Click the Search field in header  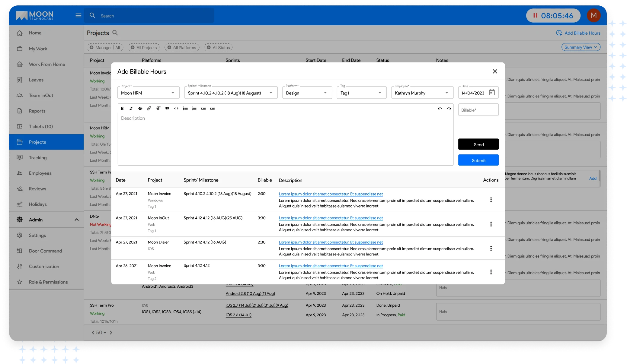tap(149, 16)
